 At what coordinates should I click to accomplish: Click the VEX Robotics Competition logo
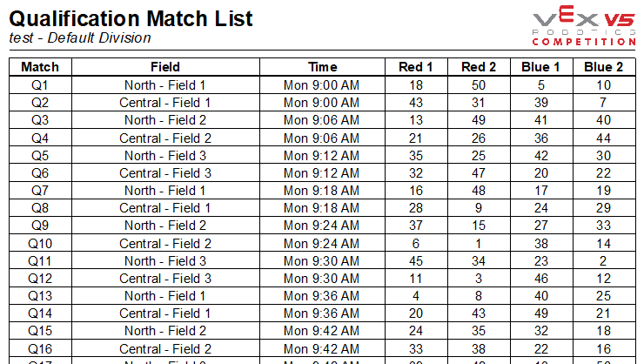click(584, 25)
